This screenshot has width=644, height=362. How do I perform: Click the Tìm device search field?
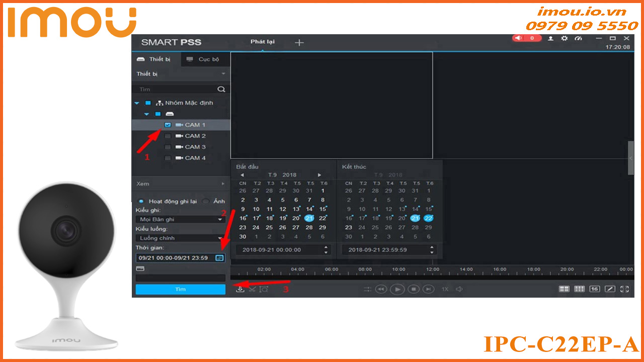point(176,89)
